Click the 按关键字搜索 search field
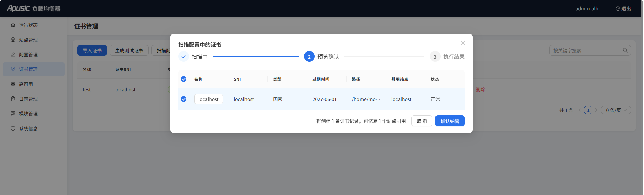 click(x=585, y=50)
